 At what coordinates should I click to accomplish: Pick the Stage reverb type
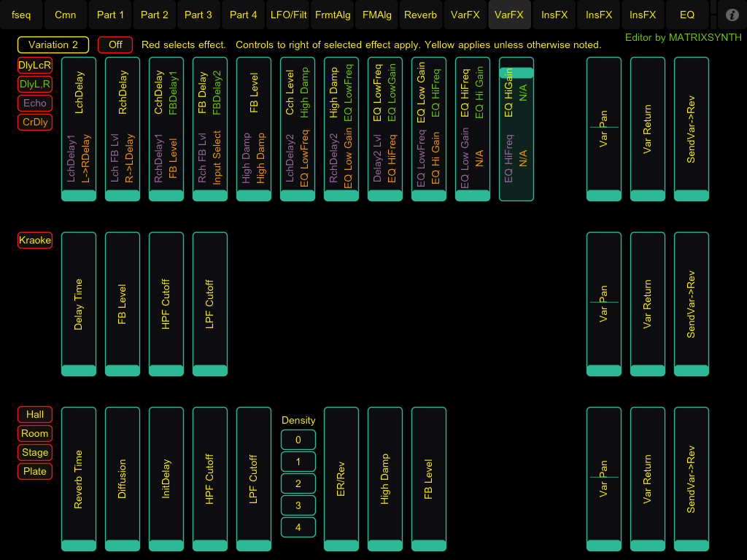click(35, 453)
